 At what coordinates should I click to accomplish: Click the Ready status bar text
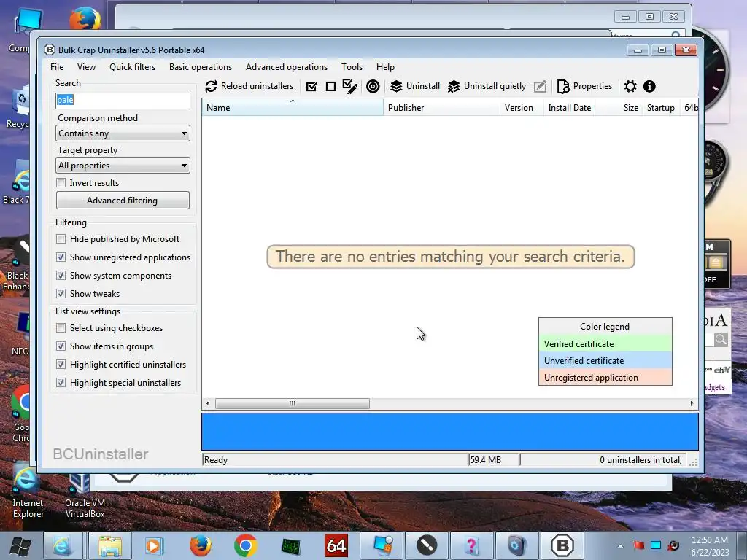216,460
